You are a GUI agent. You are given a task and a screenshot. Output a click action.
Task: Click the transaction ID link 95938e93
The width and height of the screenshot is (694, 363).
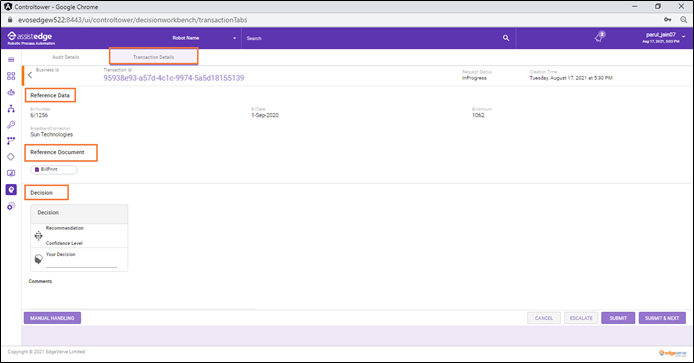(x=174, y=78)
